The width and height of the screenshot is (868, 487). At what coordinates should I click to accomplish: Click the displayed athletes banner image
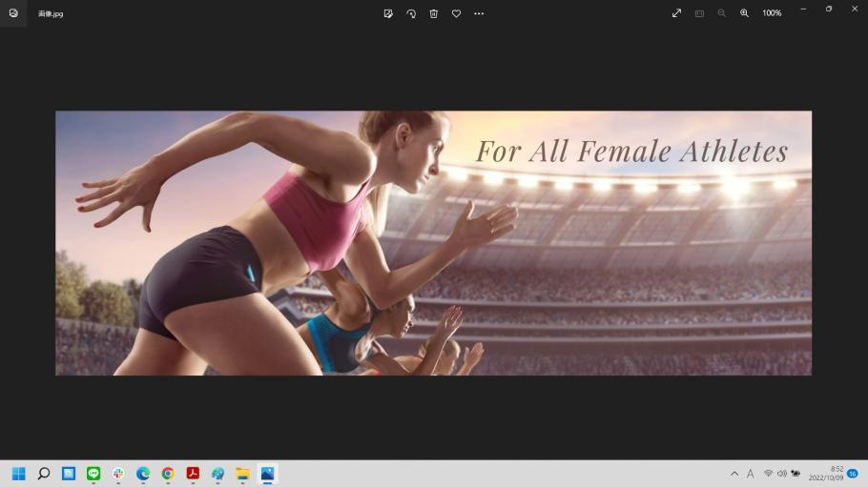(x=433, y=243)
